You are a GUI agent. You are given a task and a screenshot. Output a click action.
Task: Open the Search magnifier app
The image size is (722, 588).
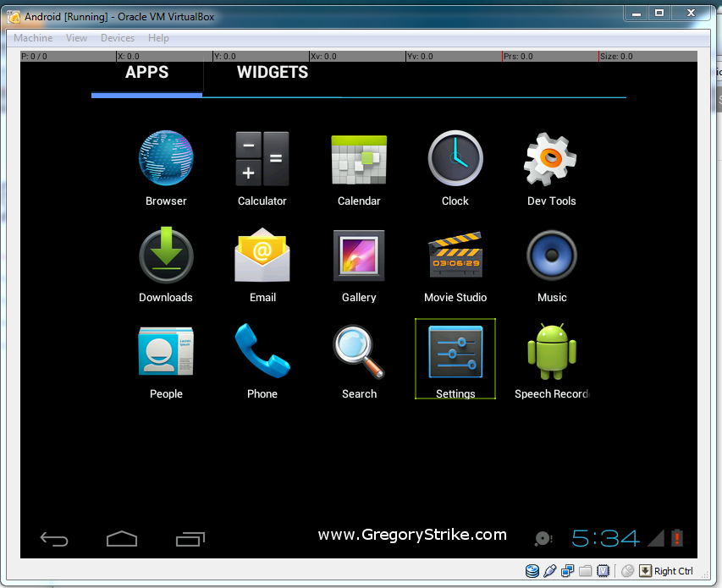click(359, 353)
